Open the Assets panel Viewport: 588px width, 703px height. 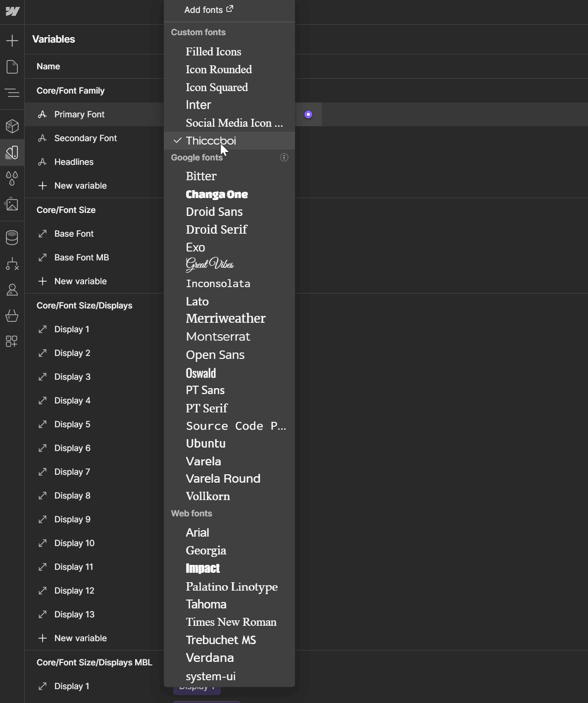click(x=12, y=205)
